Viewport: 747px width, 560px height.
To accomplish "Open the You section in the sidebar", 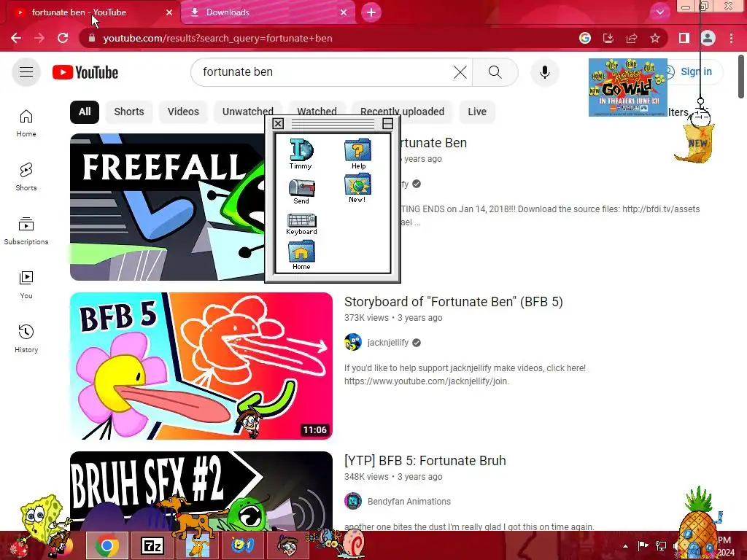I will [26, 285].
